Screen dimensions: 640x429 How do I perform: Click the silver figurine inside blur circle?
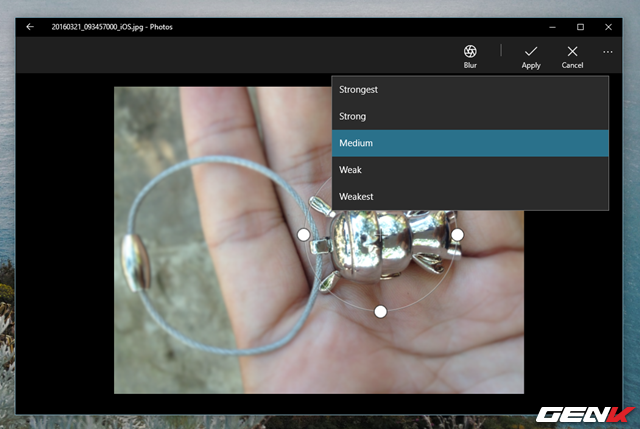pyautogui.click(x=380, y=242)
